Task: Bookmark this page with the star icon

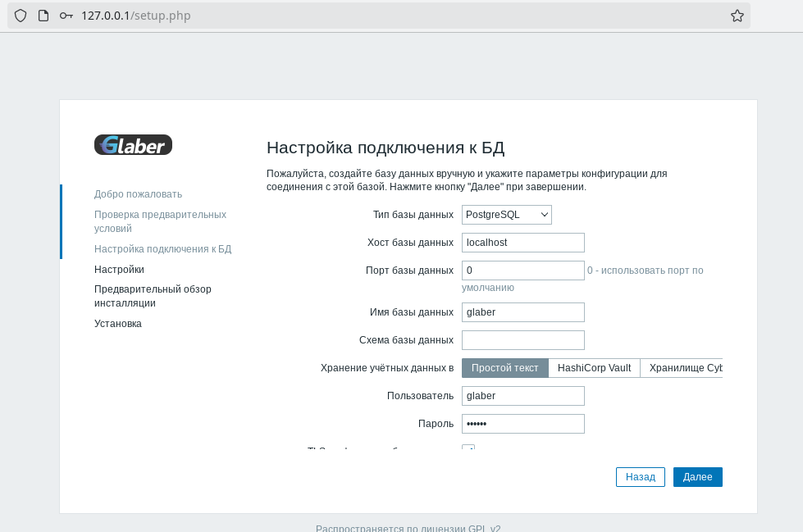Action: point(737,16)
